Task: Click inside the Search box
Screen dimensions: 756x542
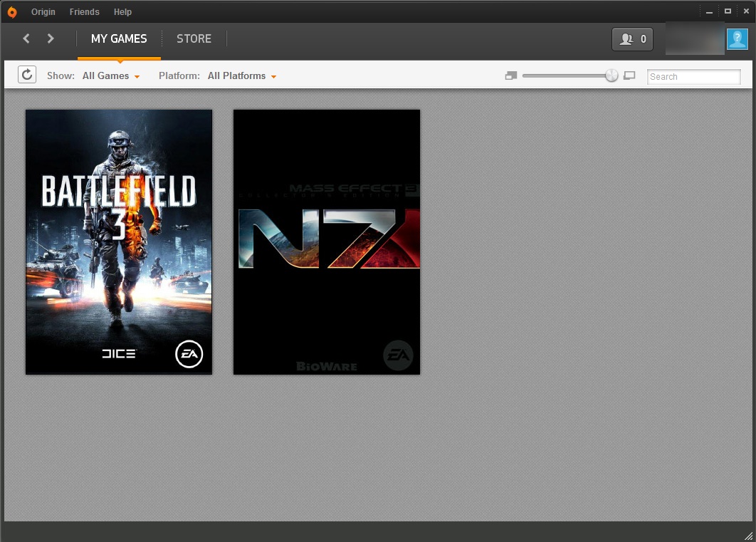Action: point(693,76)
